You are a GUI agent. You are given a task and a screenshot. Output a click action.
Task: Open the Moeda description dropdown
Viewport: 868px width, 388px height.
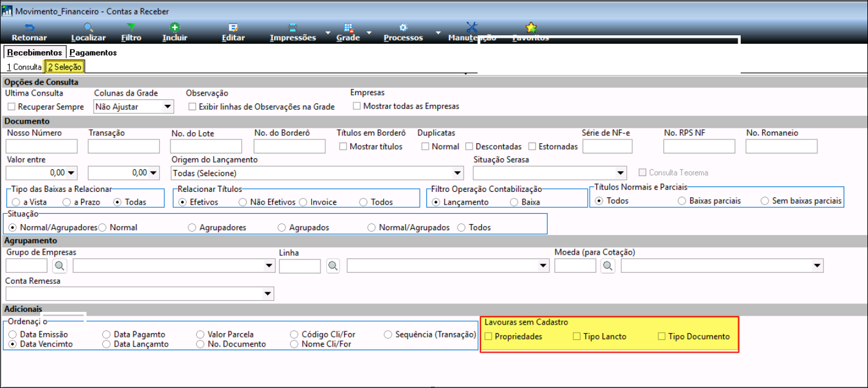(x=817, y=266)
